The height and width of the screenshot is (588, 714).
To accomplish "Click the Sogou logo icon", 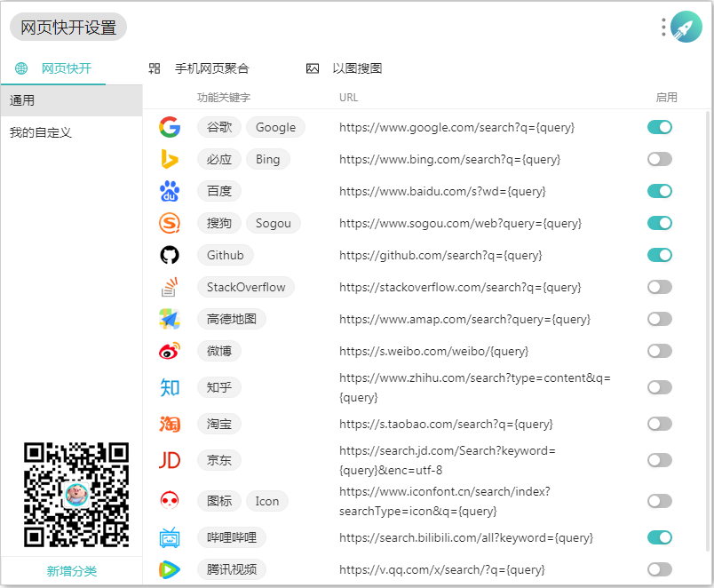I will [170, 223].
